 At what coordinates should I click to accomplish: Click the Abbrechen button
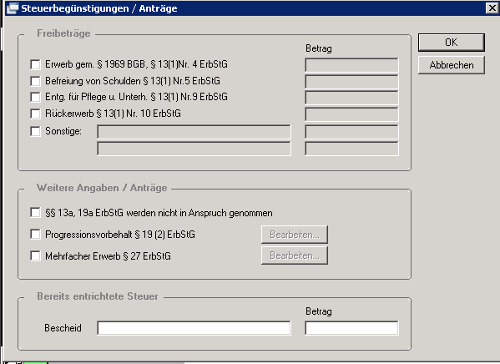451,65
